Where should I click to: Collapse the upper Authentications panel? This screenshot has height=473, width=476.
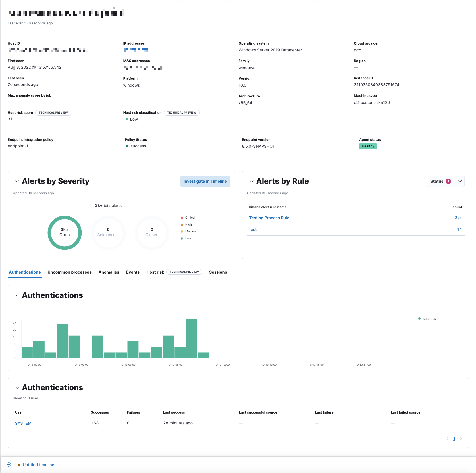(17, 295)
